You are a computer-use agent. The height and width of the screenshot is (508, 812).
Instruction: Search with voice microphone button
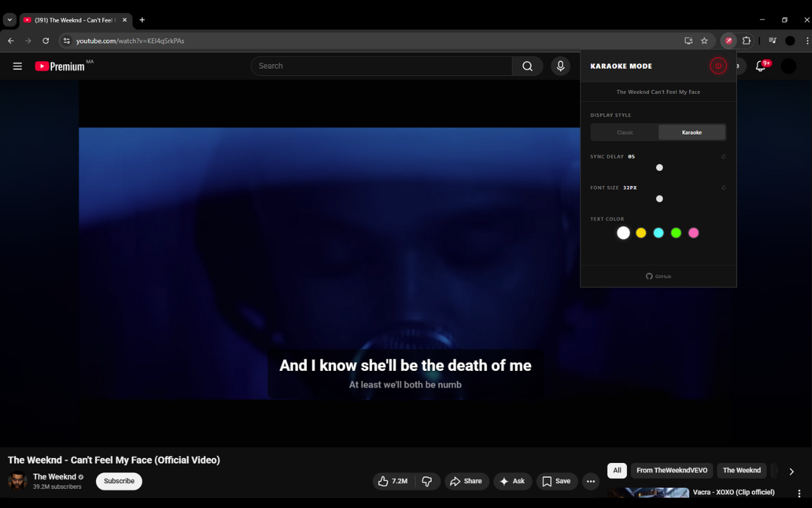point(560,66)
